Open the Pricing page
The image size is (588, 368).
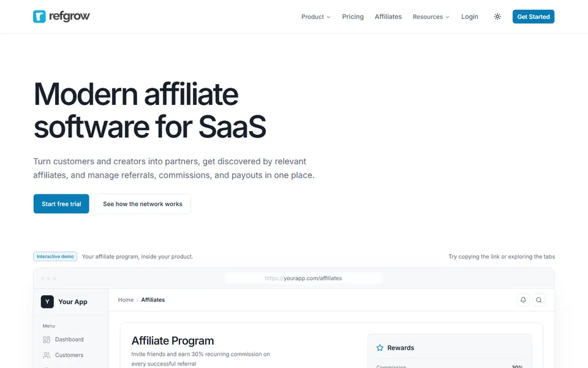coord(353,17)
